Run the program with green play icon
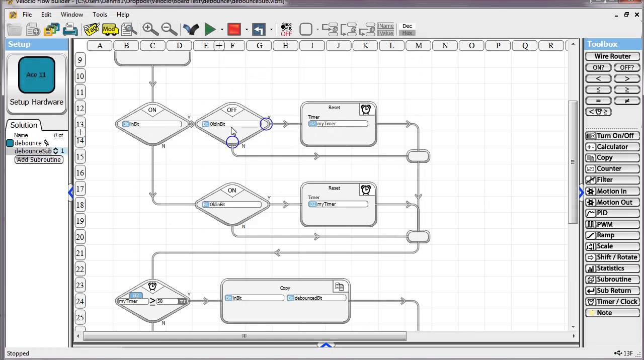644x360 pixels. pos(210,29)
